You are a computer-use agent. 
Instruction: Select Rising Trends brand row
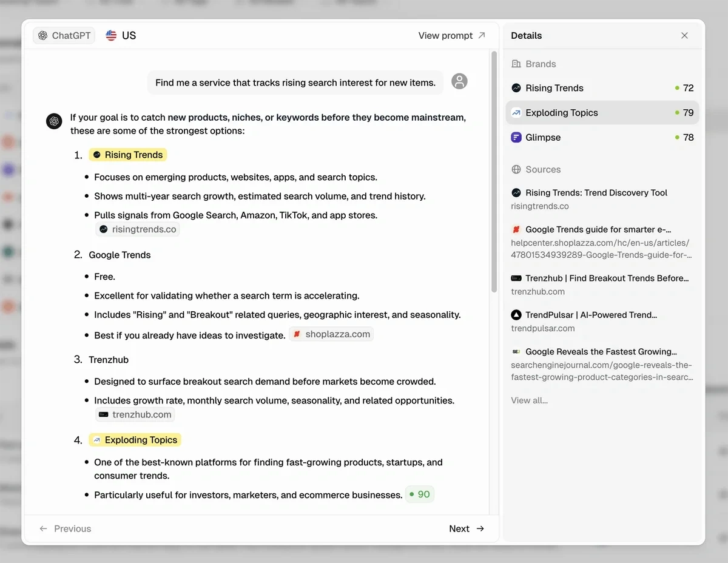(x=602, y=88)
